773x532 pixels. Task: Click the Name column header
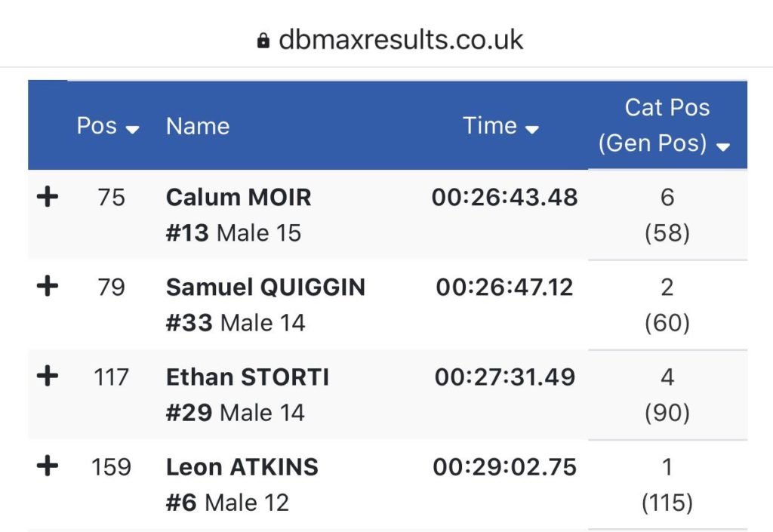tap(198, 126)
